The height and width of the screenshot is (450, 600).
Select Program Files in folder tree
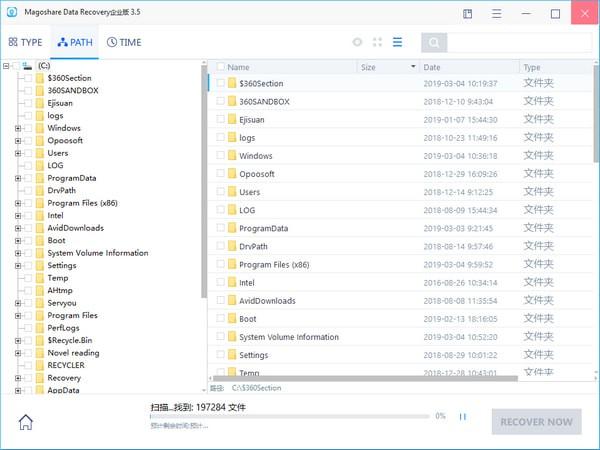[72, 315]
